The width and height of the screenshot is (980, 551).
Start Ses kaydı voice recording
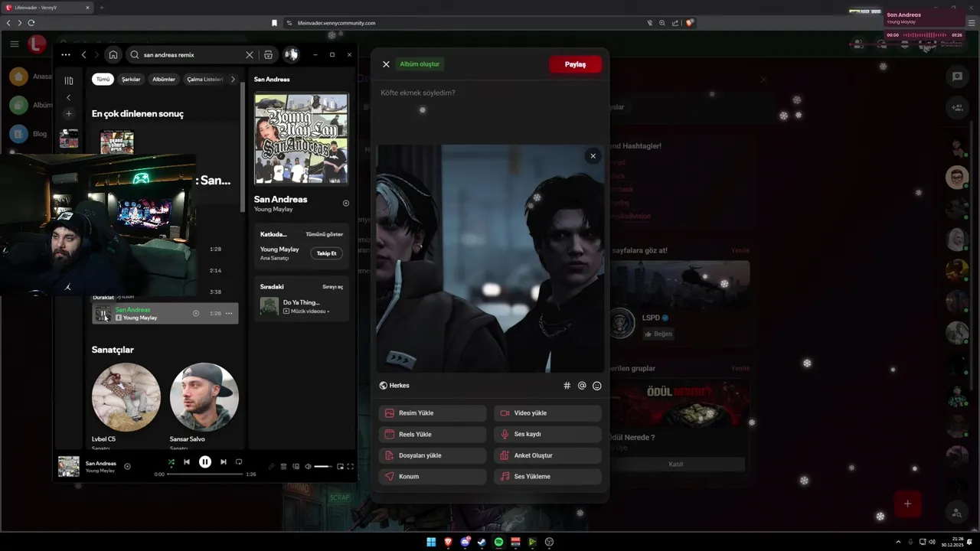pos(547,434)
